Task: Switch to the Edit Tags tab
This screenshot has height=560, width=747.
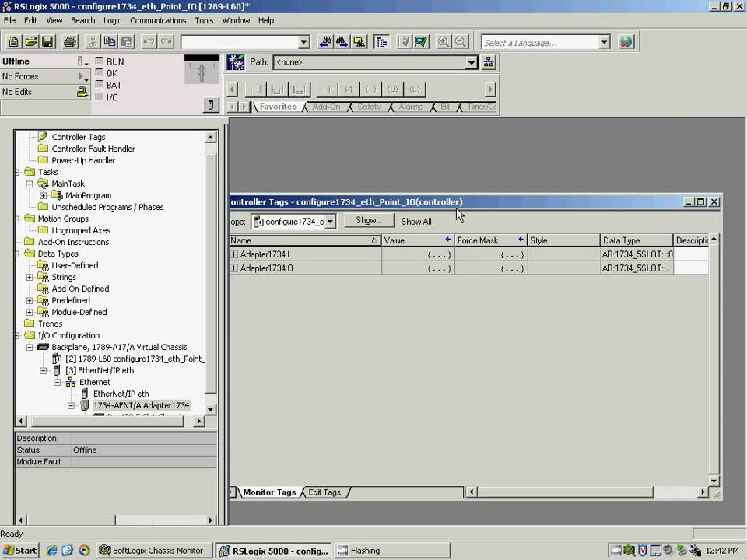Action: 325,492
